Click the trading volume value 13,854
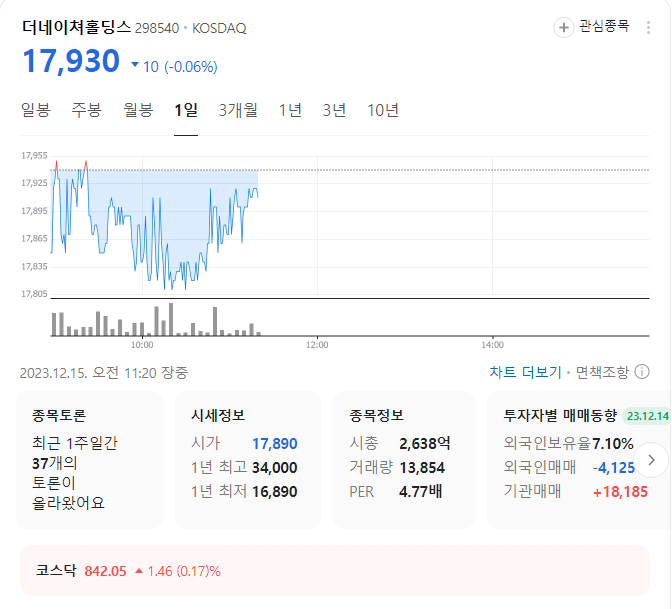Image resolution: width=672 pixels, height=609 pixels. 422,468
